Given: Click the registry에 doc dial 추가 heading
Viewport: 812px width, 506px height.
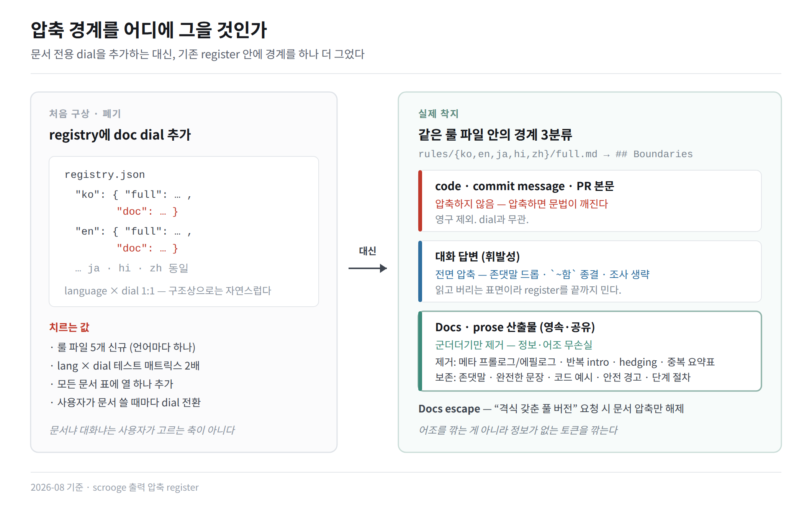Looking at the screenshot, I should click(120, 135).
